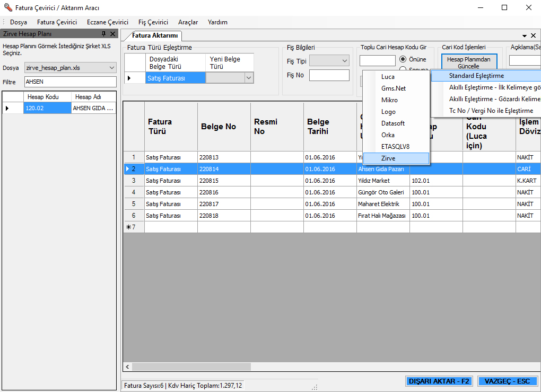Open the Fiş Çevirici menu

coord(153,22)
